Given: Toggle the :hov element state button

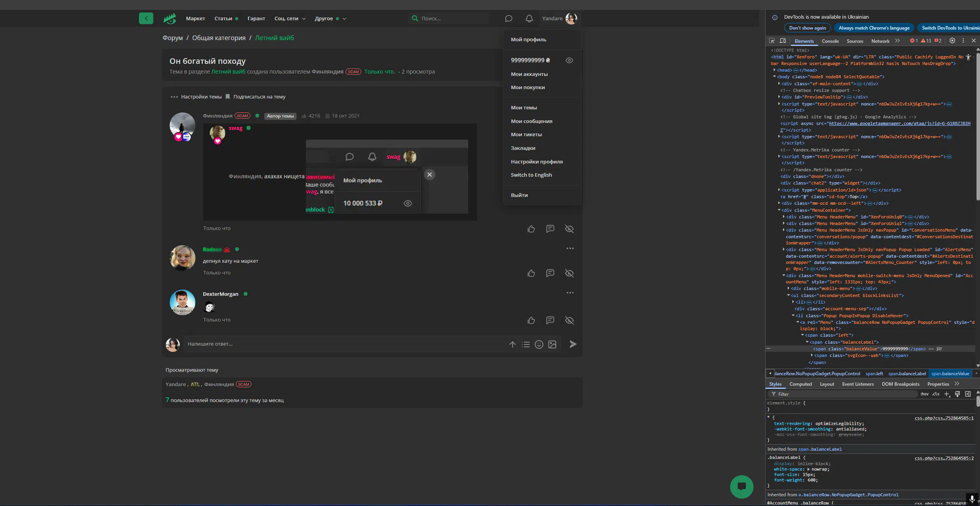Looking at the screenshot, I should pos(924,394).
